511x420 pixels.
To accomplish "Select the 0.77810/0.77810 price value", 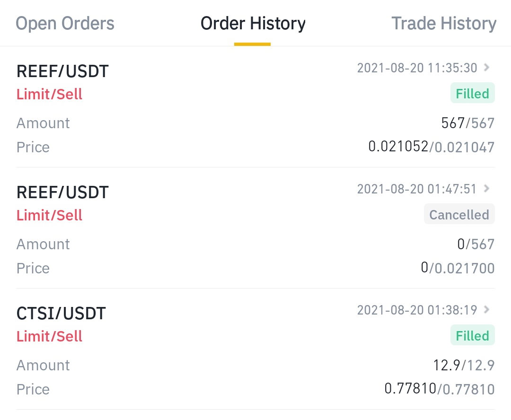I will click(x=440, y=389).
